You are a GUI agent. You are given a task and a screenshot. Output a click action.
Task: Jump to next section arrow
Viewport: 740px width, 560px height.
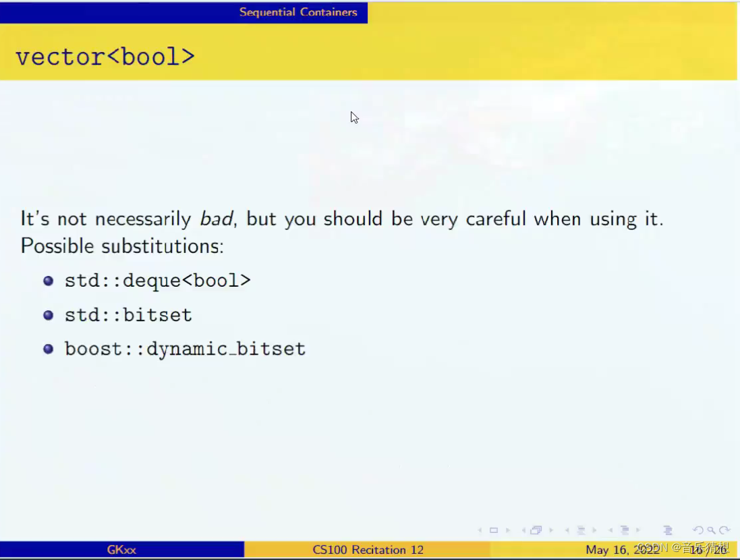(x=638, y=530)
